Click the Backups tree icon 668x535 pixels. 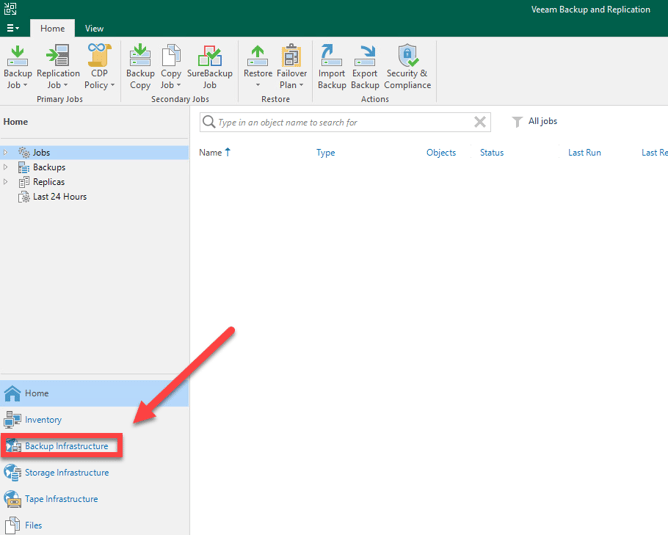(x=24, y=167)
